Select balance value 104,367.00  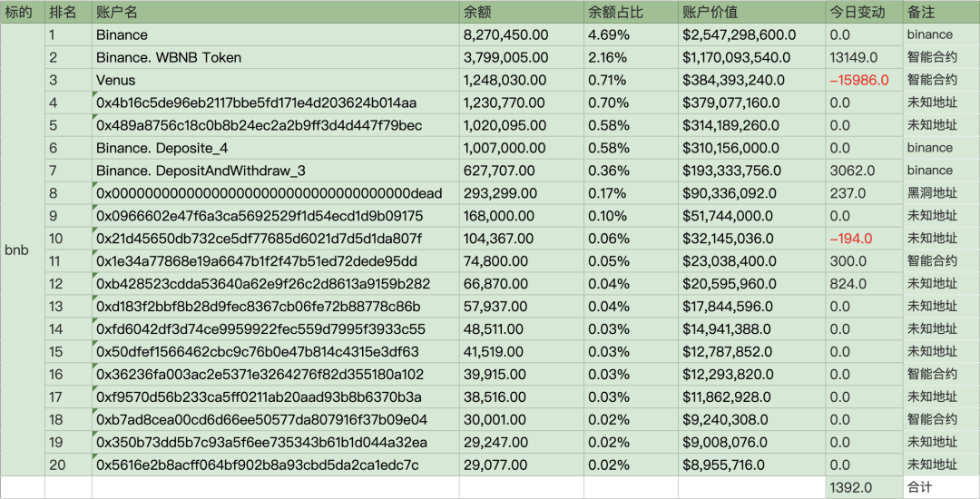[521, 239]
